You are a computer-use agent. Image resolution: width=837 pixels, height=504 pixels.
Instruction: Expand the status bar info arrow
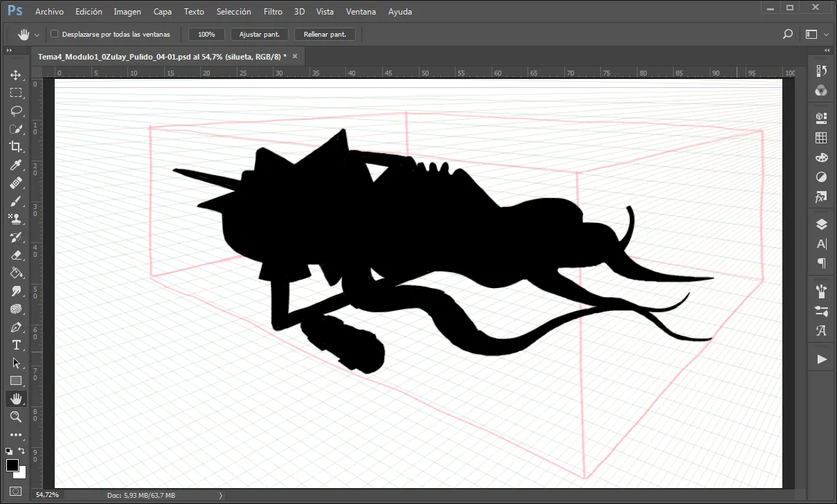point(221,496)
